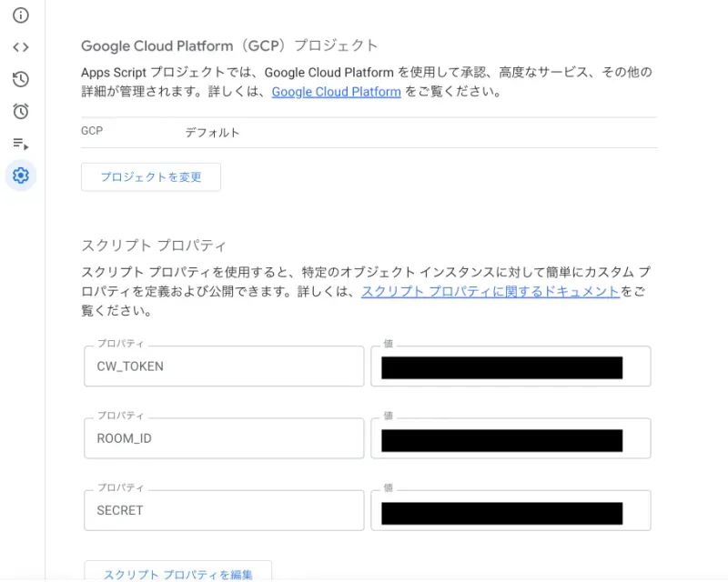Open the Project Settings gear
728x582 pixels.
coord(20,175)
